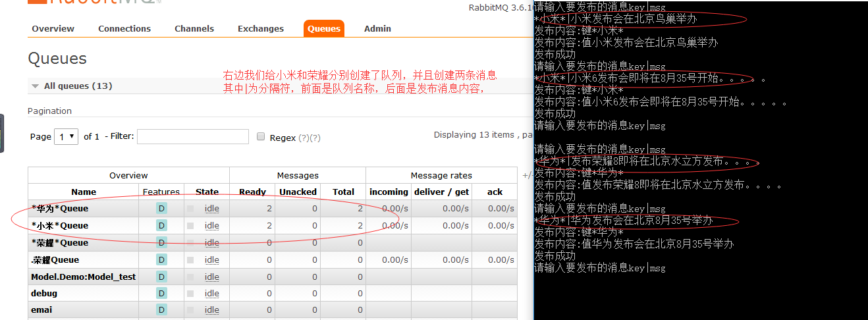
Task: Click the D feature badge for Model.Demo:Model_test
Action: 161,277
